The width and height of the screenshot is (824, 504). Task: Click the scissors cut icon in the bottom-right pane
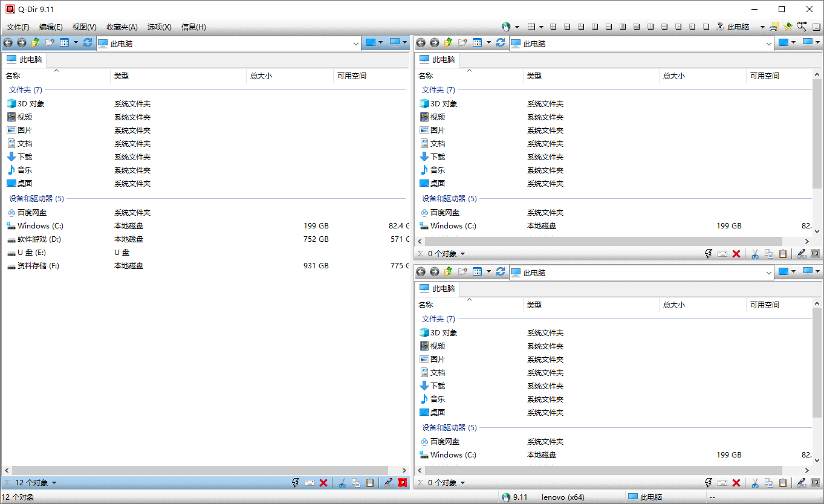pyautogui.click(x=755, y=483)
